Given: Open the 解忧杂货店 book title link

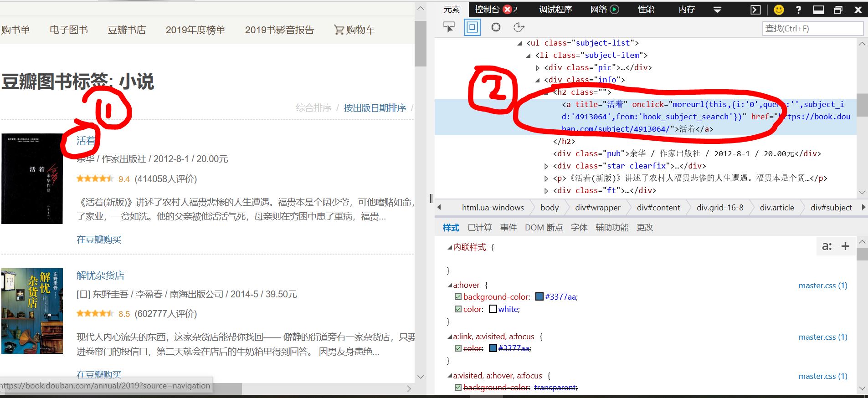Looking at the screenshot, I should click(100, 276).
